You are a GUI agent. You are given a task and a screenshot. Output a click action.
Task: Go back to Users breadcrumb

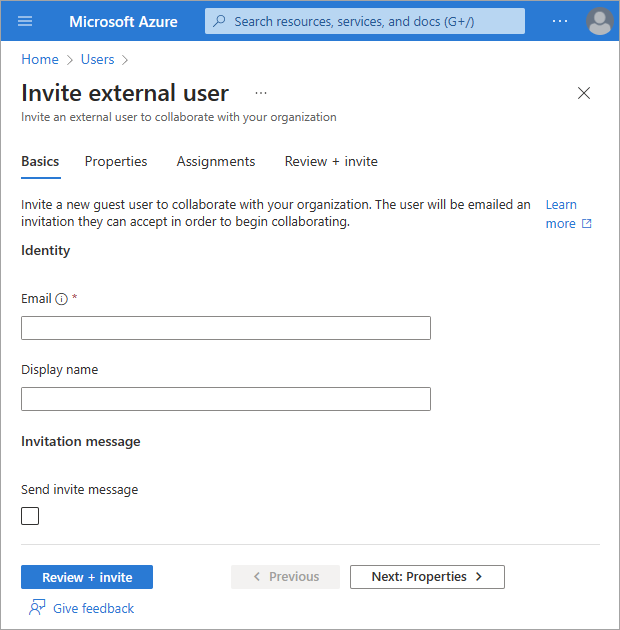(x=97, y=60)
